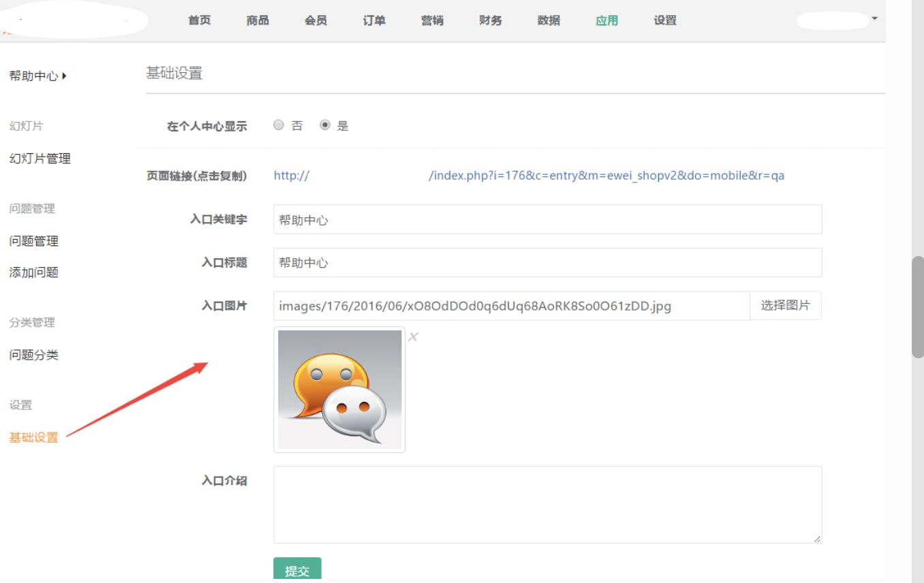
Task: Open the 订单 menu
Action: (374, 20)
